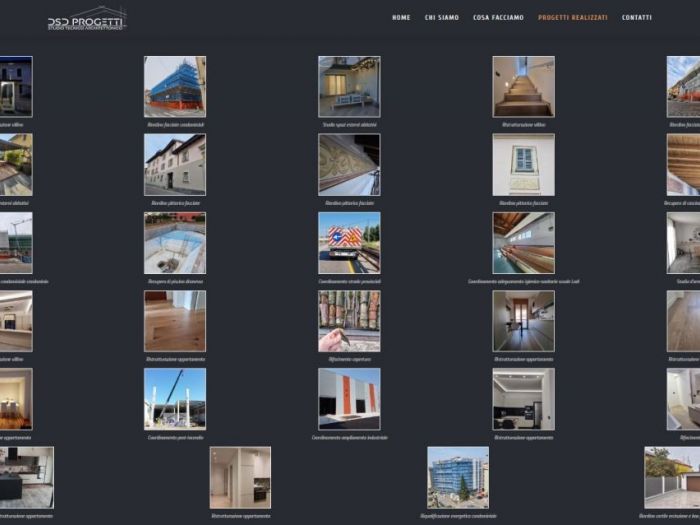Open the COSA FACCIAMO section
Image resolution: width=700 pixels, height=525 pixels.
[498, 17]
